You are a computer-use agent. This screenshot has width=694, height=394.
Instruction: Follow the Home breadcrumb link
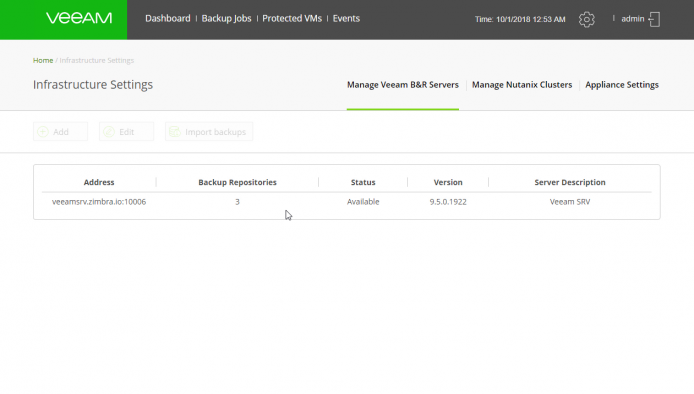tap(43, 60)
